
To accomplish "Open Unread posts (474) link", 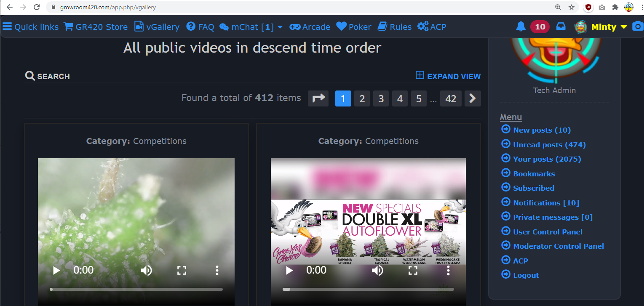I will (x=549, y=145).
